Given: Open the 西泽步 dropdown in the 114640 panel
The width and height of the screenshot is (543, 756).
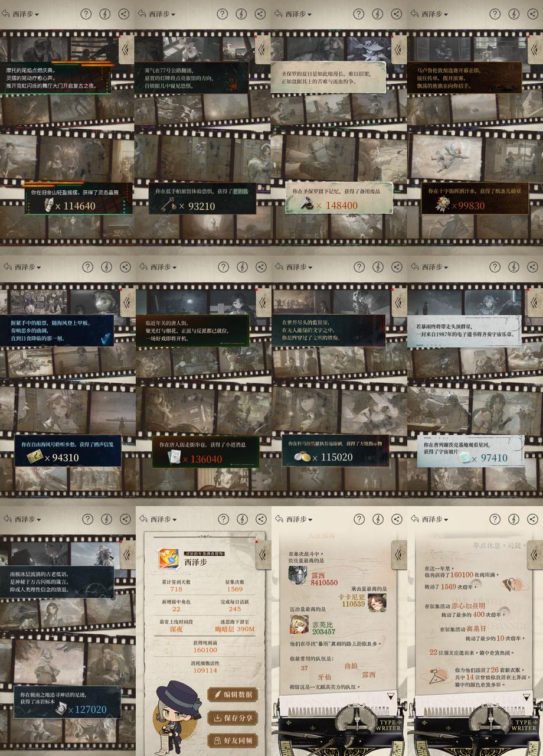Looking at the screenshot, I should coord(27,14).
